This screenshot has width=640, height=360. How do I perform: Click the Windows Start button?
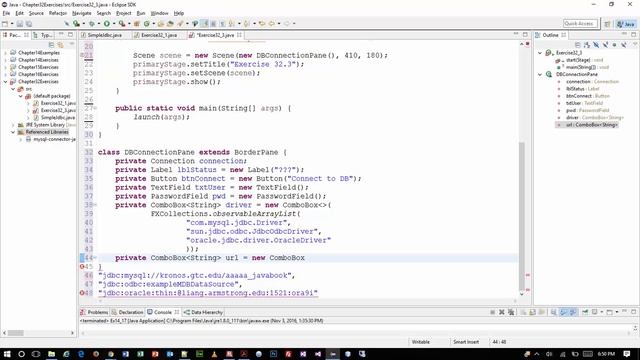[7, 354]
